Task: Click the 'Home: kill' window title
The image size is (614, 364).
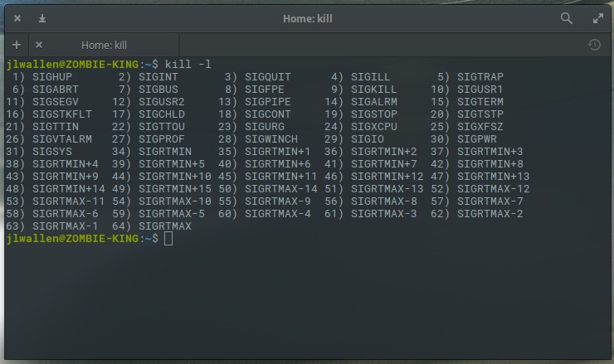Action: [307, 18]
